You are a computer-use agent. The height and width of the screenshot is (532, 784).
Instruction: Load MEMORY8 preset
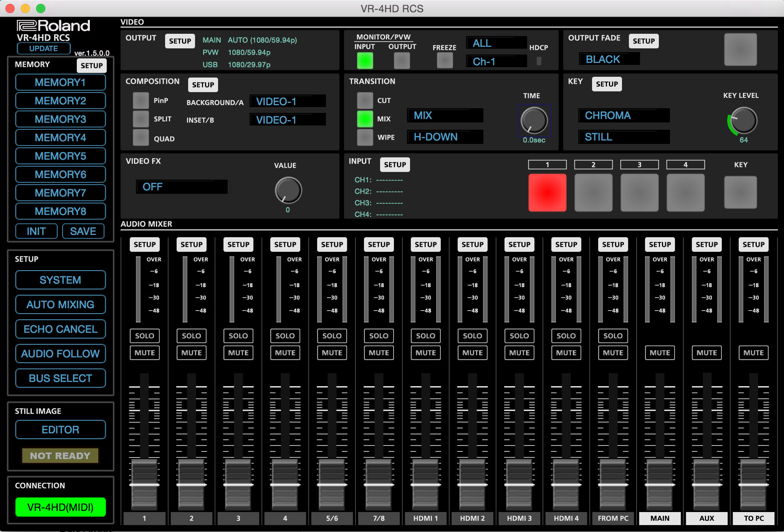point(60,211)
